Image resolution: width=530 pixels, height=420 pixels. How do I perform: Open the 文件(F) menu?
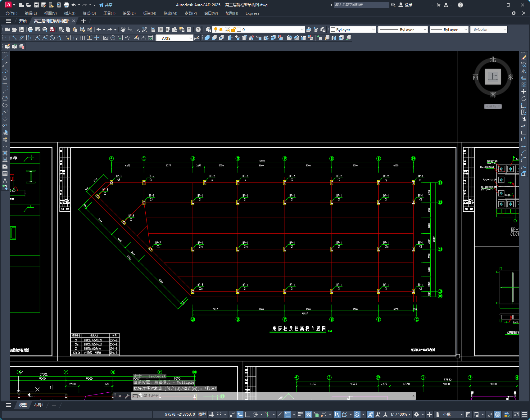(x=11, y=13)
